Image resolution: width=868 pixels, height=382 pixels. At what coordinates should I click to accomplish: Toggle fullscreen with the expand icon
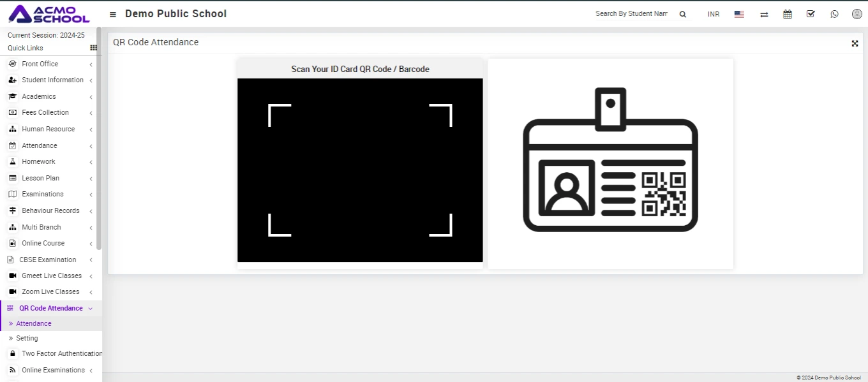point(855,43)
